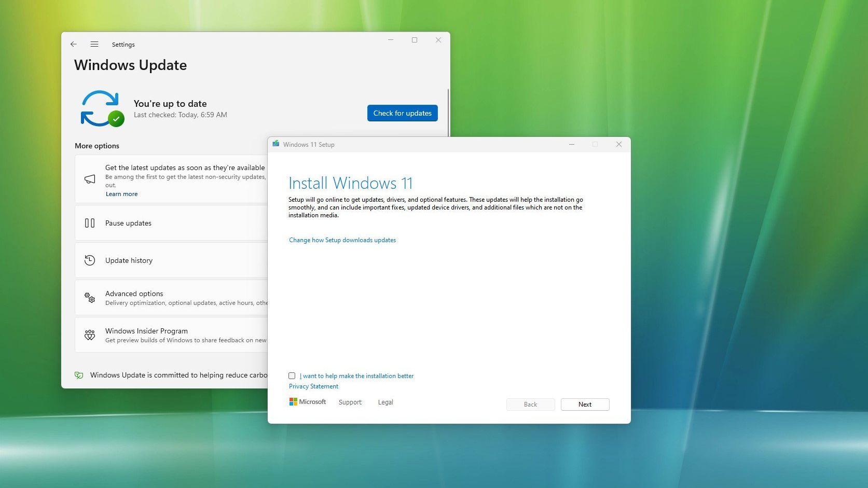Open 'Change how Setup downloads updates' link
The image size is (868, 488).
[342, 240]
